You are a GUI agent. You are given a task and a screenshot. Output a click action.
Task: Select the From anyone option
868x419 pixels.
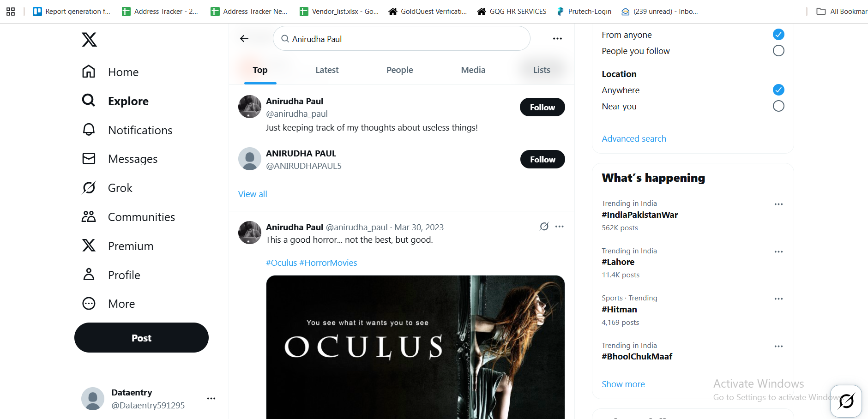point(778,35)
